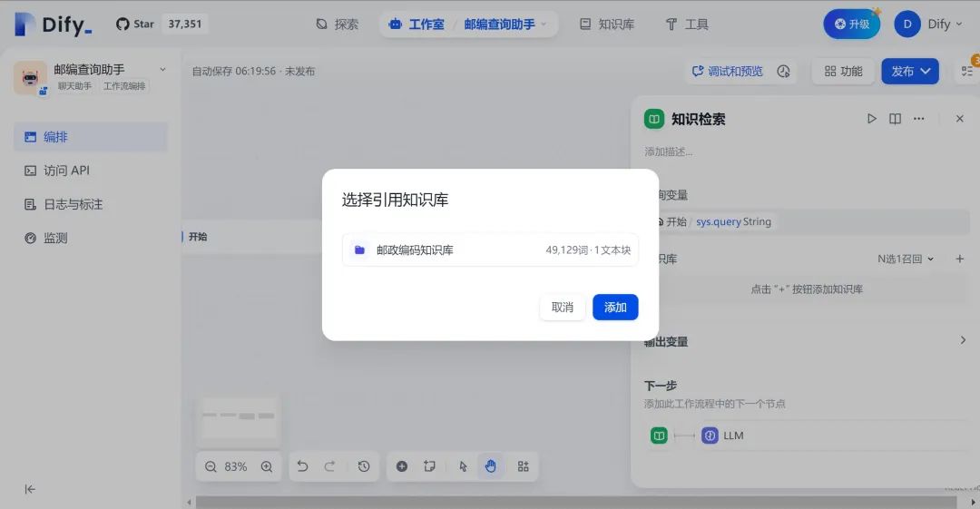980x509 pixels.
Task: Click plus icon to add knowledge base
Action: [x=960, y=259]
